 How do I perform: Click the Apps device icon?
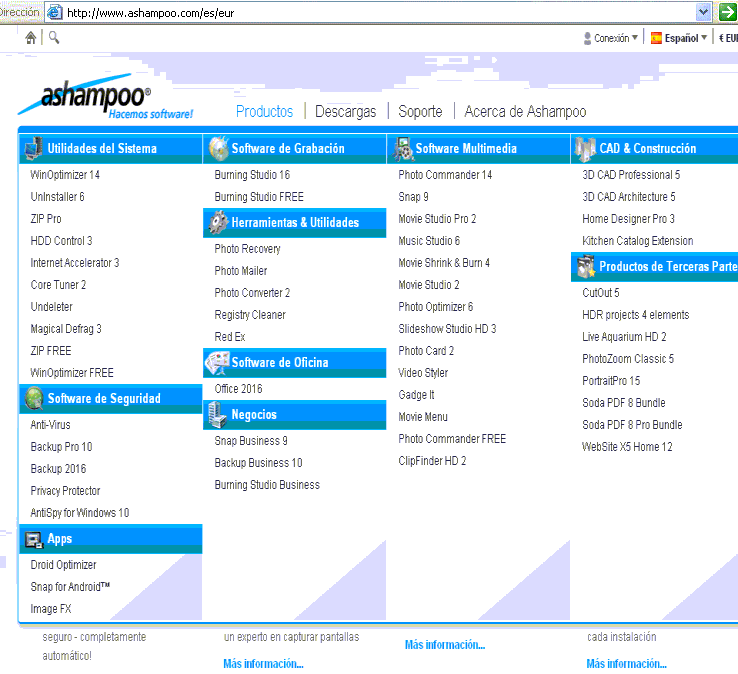pos(34,539)
